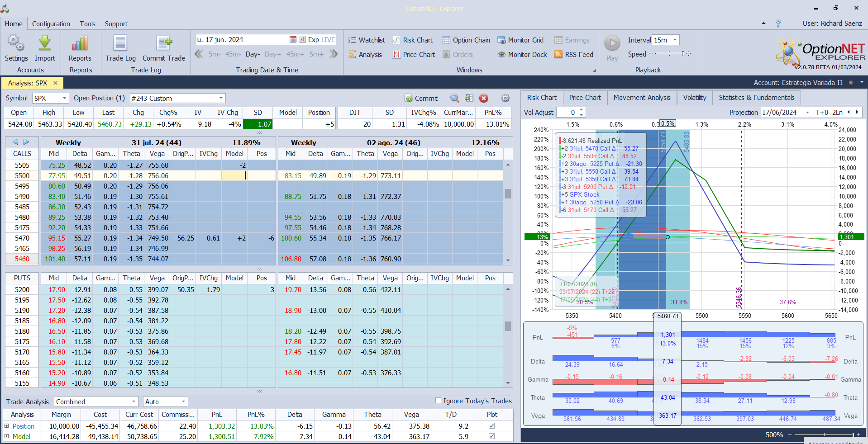
Task: Click the account status circle indicator
Action: pos(850,83)
